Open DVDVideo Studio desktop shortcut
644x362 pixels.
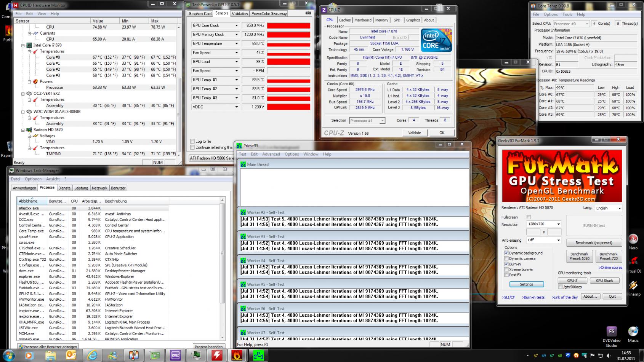coord(612,336)
